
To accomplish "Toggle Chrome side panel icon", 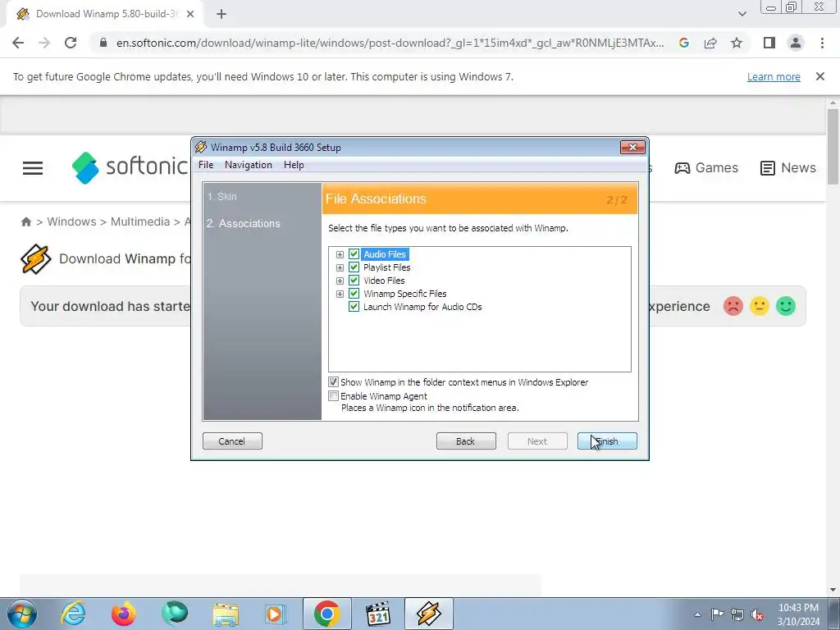I will point(769,43).
